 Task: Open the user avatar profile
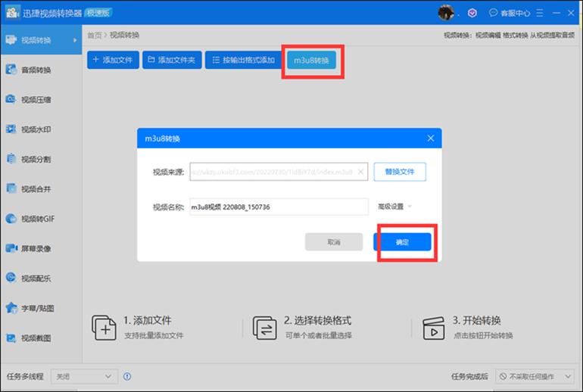click(x=446, y=13)
